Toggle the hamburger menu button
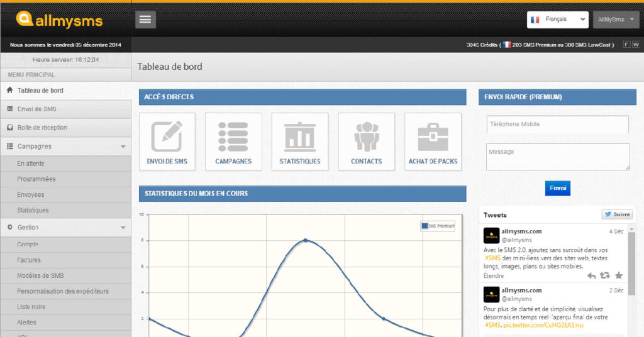Viewport: 644px width, 337px height. coord(145,19)
